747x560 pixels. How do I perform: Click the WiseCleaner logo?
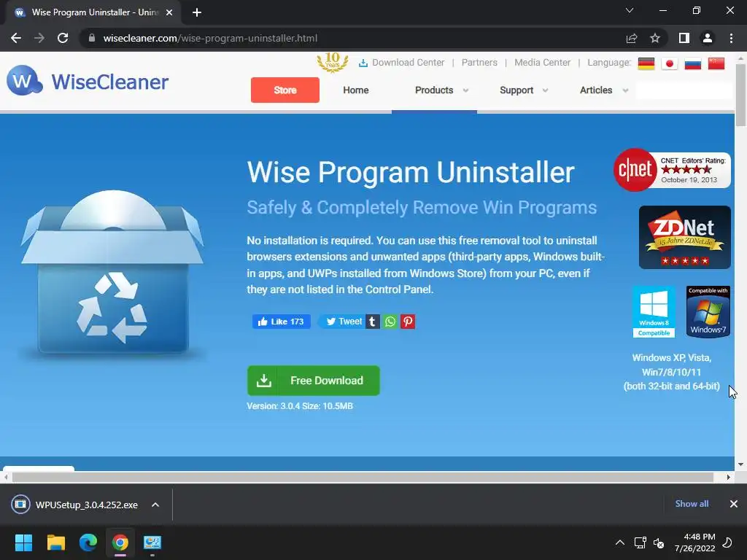[x=88, y=81]
